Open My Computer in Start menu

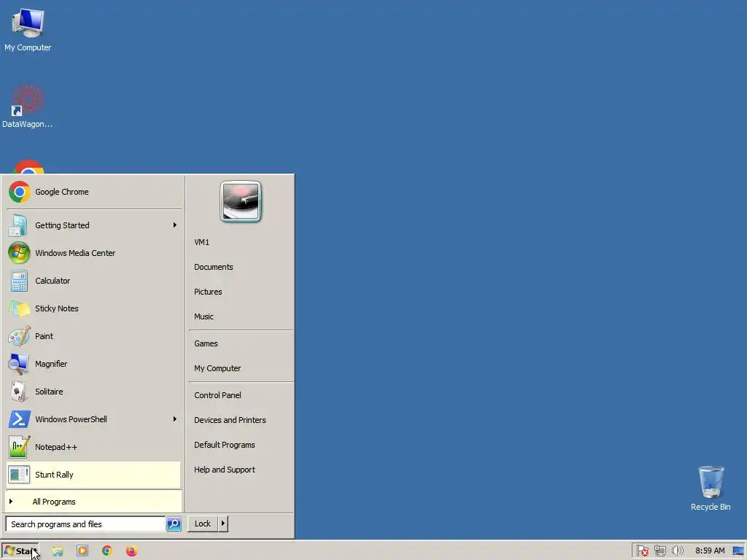tap(217, 368)
